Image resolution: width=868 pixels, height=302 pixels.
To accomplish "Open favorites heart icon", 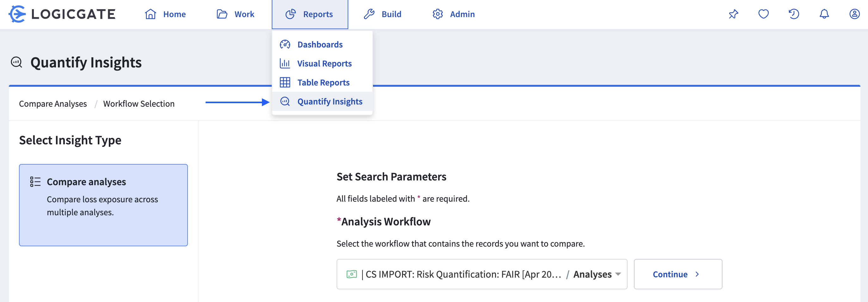I will (763, 14).
